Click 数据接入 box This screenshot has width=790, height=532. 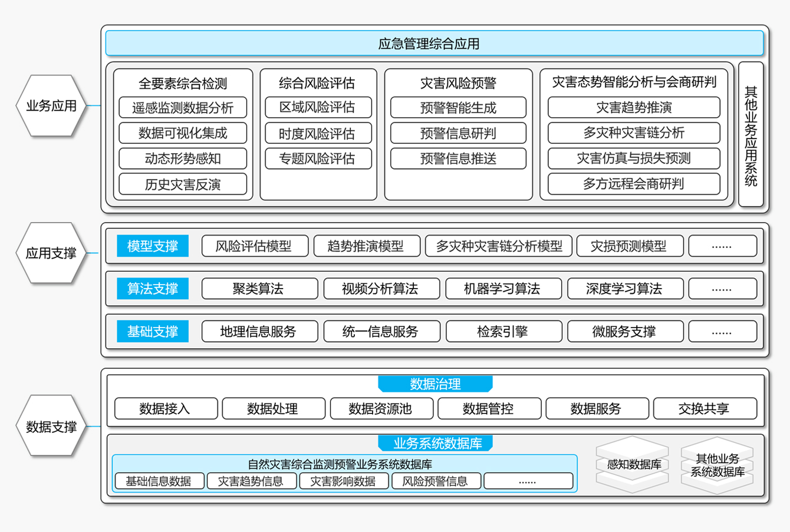(x=166, y=409)
